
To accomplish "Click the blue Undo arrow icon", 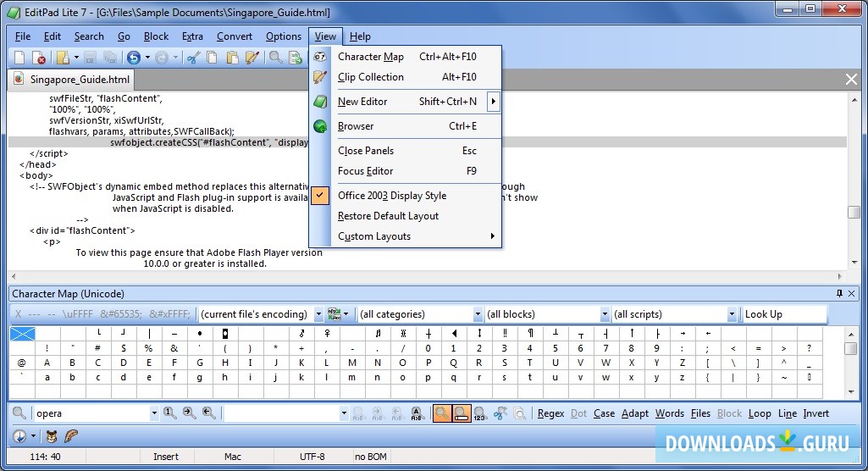I will coord(134,58).
